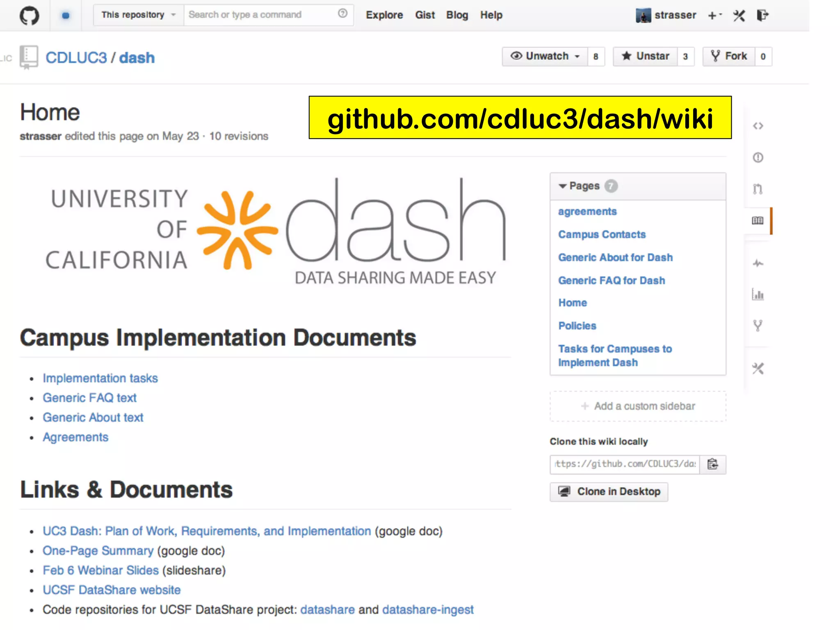The height and width of the screenshot is (630, 840).
Task: Open the Feb 6 Webinar Slides link
Action: tap(100, 570)
